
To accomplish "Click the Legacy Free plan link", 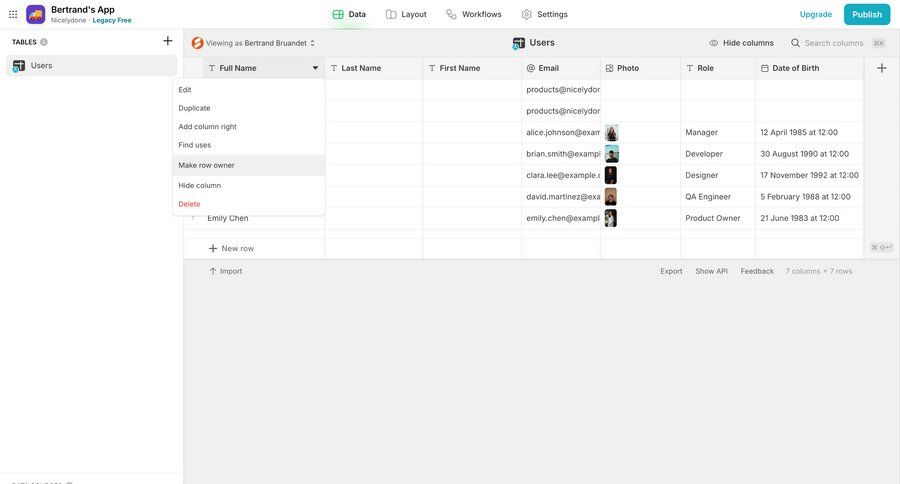I will (x=112, y=21).
